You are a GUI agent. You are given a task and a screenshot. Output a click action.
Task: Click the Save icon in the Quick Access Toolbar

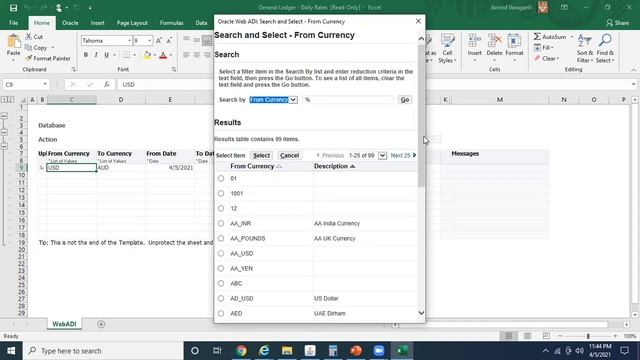click(13, 8)
